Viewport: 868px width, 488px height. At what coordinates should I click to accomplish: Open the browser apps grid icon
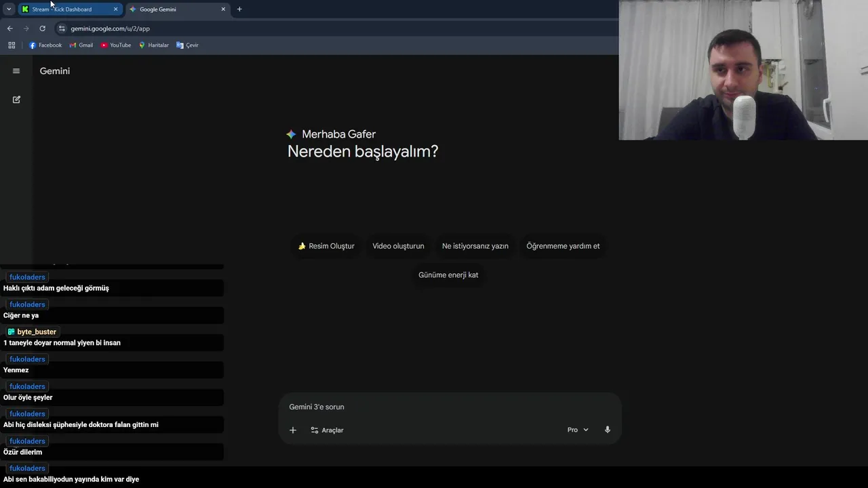(12, 45)
